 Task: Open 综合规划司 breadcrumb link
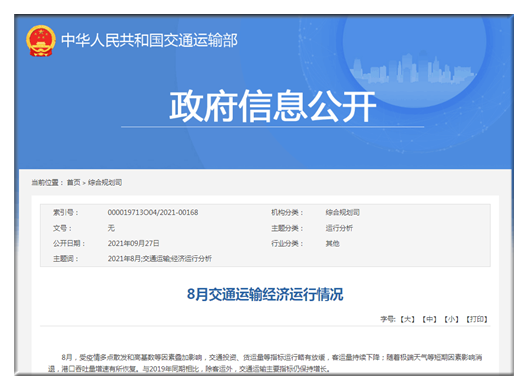click(x=105, y=183)
